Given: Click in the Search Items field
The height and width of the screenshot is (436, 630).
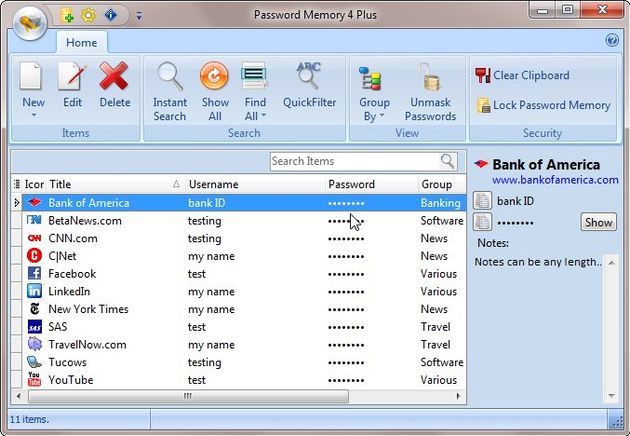Looking at the screenshot, I should (354, 161).
